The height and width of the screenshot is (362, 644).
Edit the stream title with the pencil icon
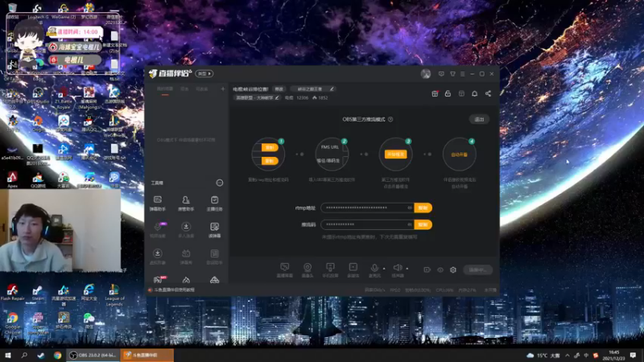332,89
